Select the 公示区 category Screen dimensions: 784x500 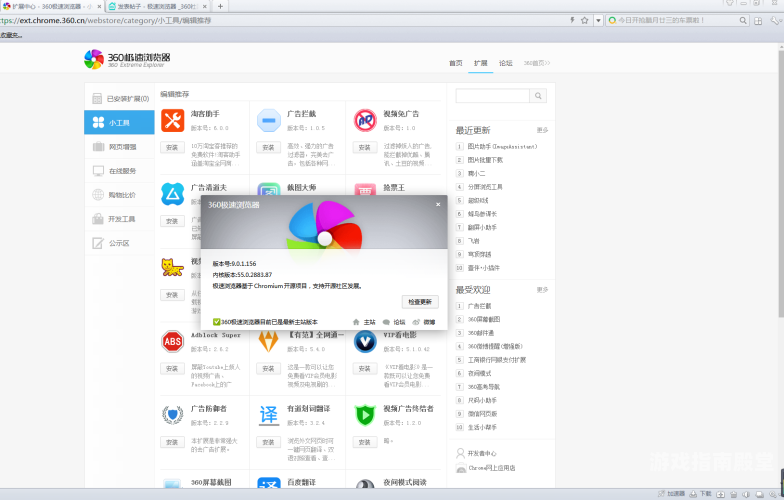coord(120,243)
